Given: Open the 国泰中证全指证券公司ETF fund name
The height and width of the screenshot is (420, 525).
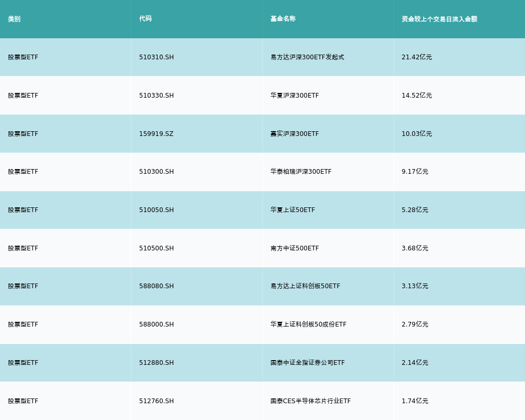Looking at the screenshot, I should pos(308,363).
